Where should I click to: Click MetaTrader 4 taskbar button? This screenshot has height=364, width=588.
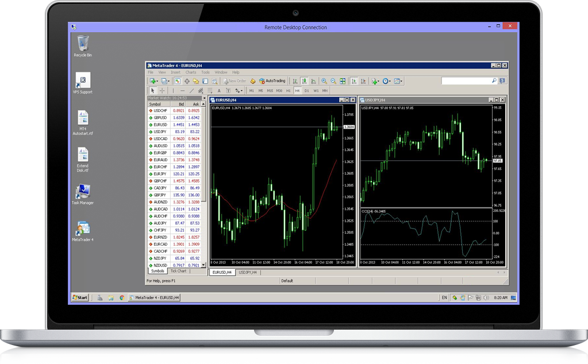[x=154, y=298]
